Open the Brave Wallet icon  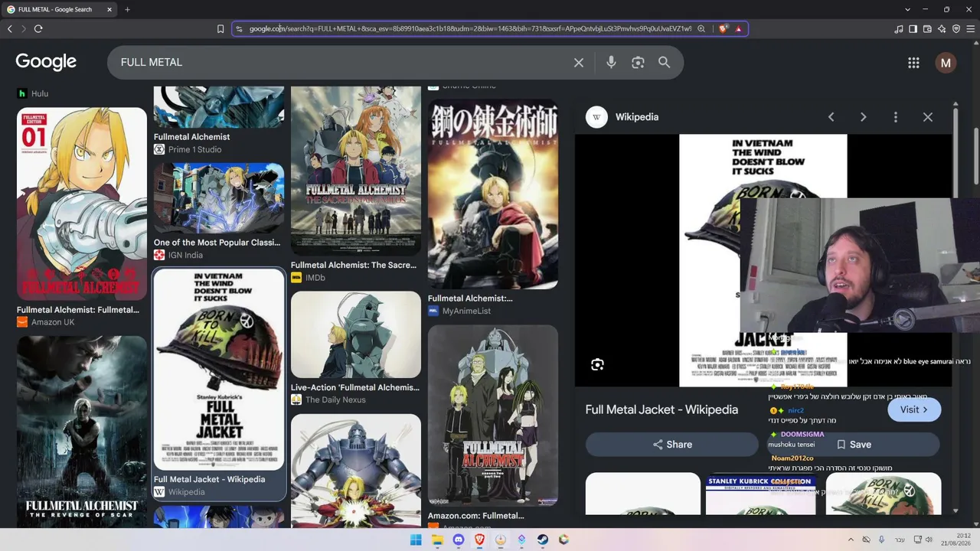[927, 29]
